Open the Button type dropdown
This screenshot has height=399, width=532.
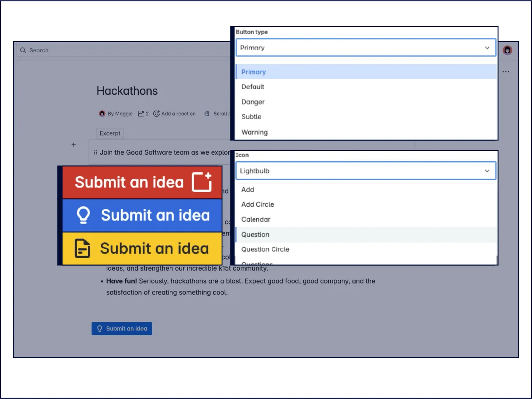pyautogui.click(x=366, y=48)
